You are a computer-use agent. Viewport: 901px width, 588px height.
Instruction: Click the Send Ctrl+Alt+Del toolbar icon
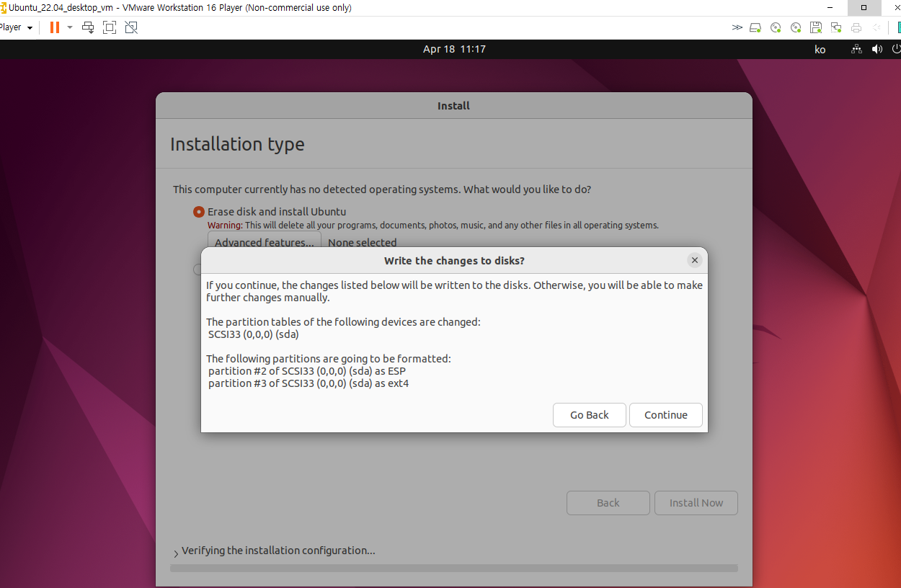(x=88, y=27)
